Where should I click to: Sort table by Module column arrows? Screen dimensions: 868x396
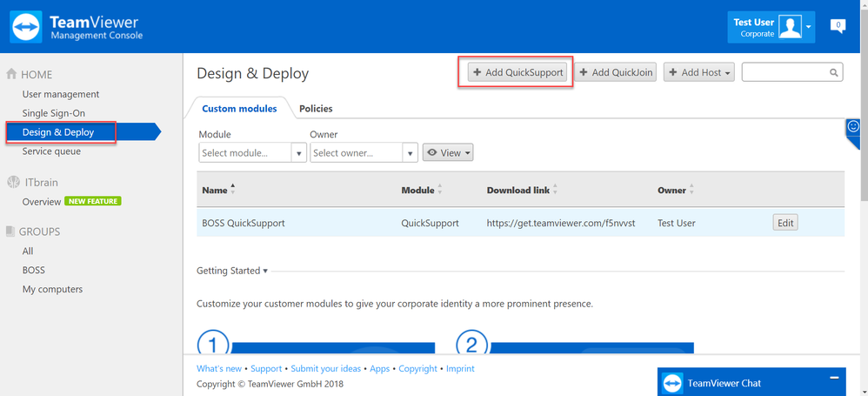[x=439, y=190]
